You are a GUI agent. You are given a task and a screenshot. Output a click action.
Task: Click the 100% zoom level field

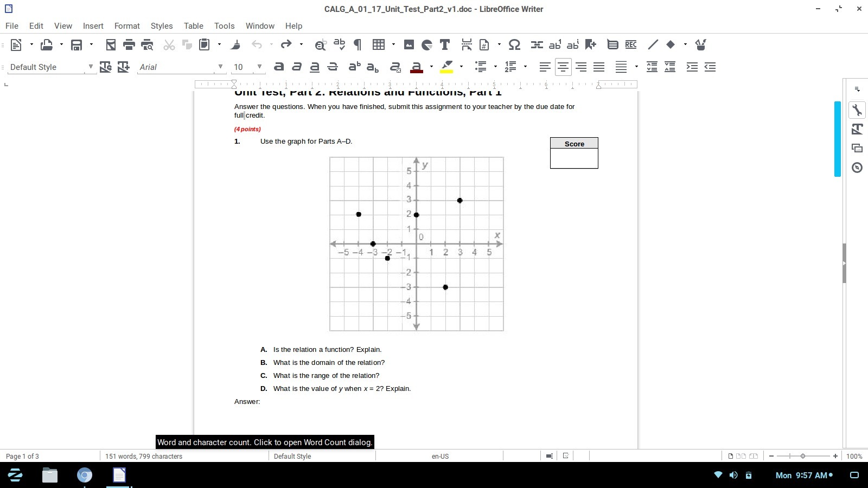click(854, 457)
